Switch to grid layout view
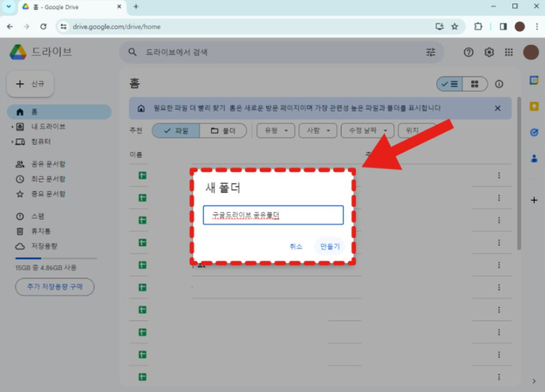This screenshot has height=392, width=545. pos(475,84)
